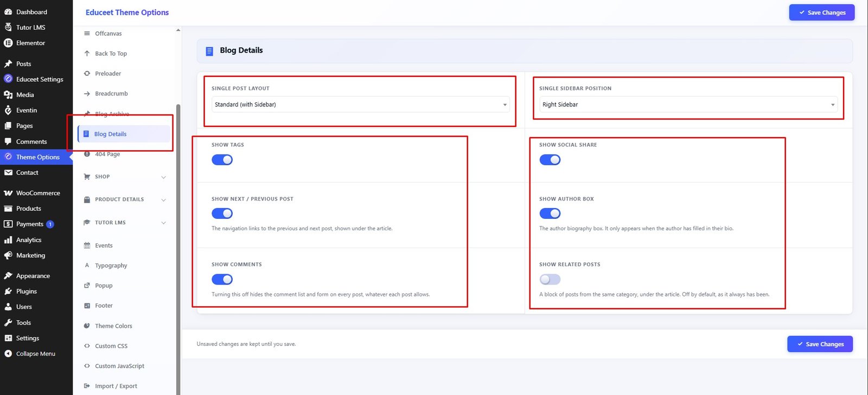Open the Single Sidebar Position dropdown
Viewport: 868px width, 395px height.
pyautogui.click(x=688, y=105)
